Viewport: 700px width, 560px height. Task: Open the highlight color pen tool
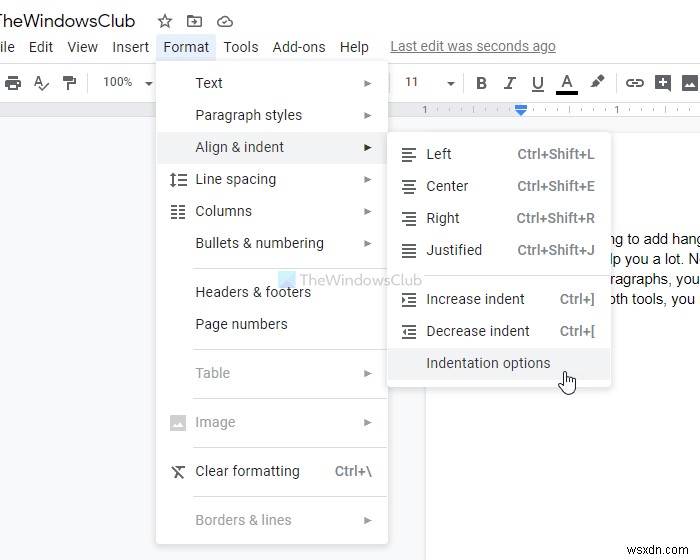pos(597,82)
